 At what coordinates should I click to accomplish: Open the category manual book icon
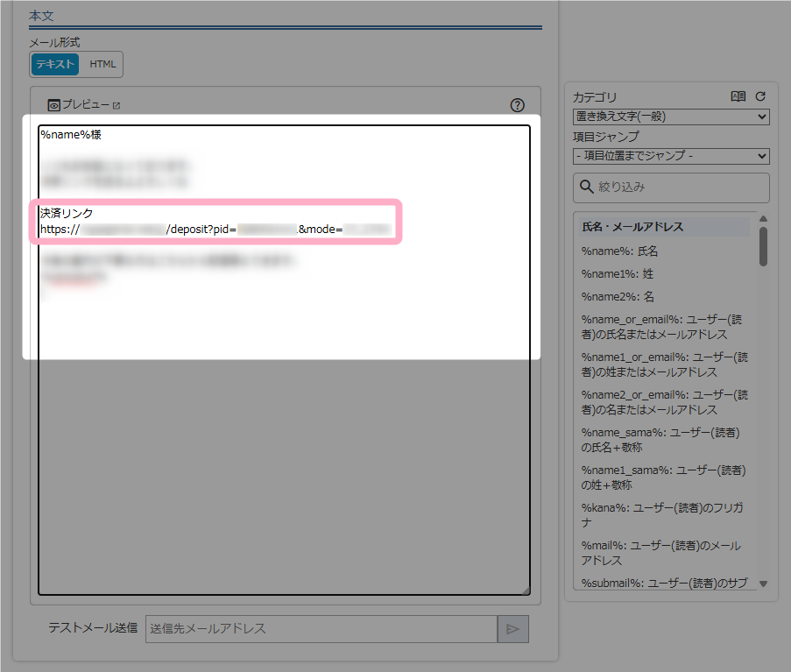pos(738,96)
